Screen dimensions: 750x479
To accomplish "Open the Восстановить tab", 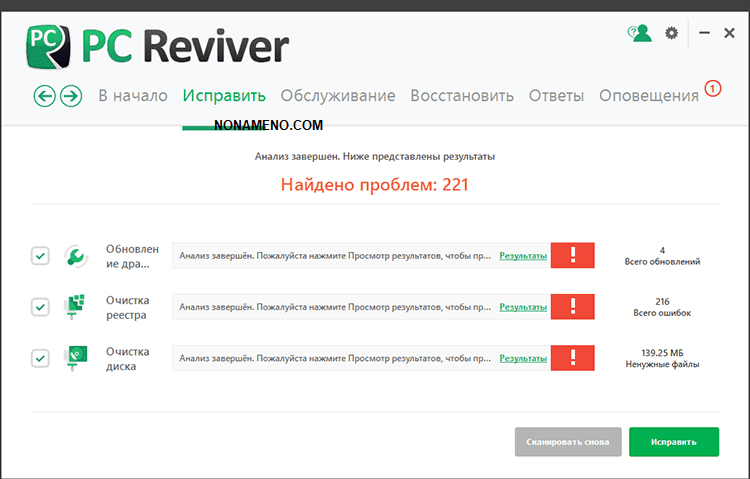I will (463, 96).
